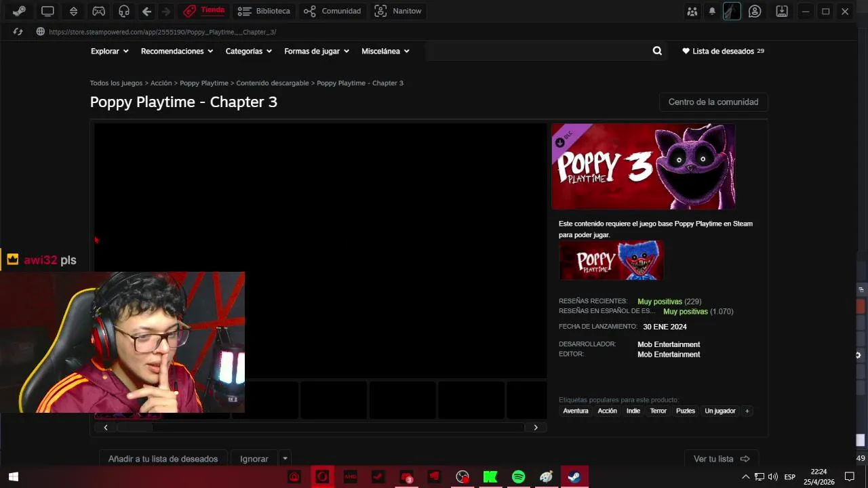Open the Tienda tab
Image resolution: width=868 pixels, height=488 pixels.
[x=204, y=11]
